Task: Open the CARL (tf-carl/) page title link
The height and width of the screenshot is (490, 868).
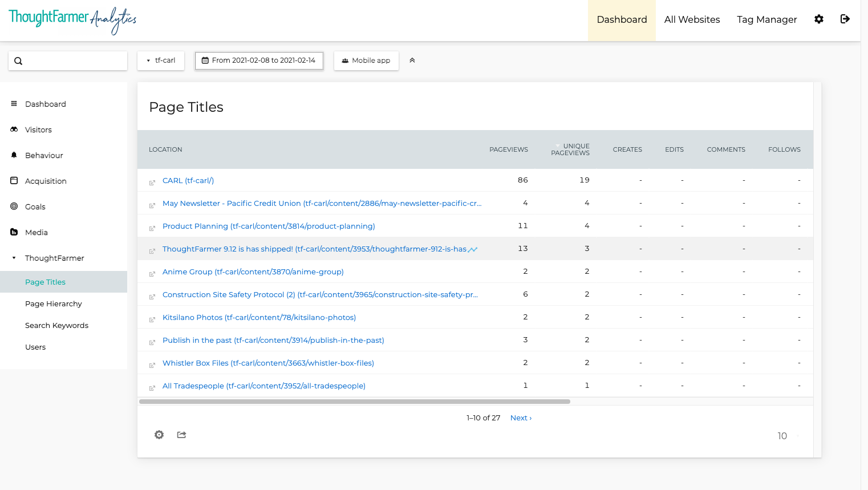Action: pos(188,180)
